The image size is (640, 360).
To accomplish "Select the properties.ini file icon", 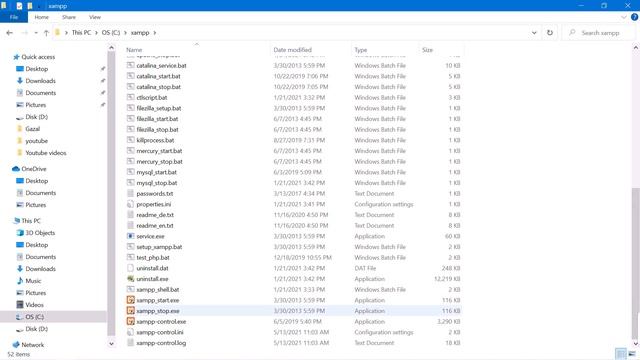I will point(131,204).
